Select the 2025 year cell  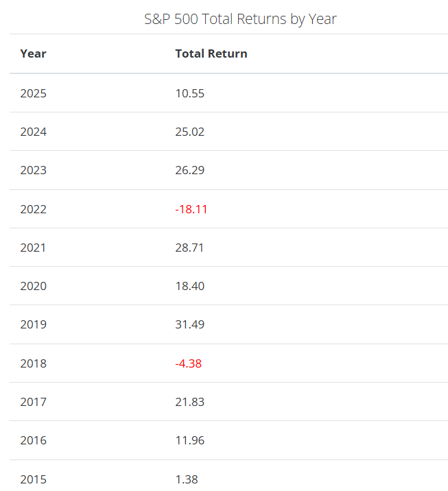pos(33,93)
